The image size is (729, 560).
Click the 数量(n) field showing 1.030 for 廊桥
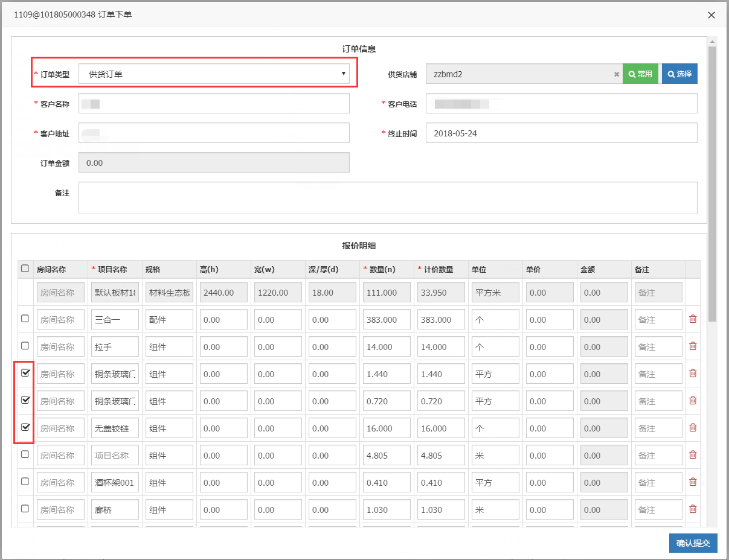point(387,510)
